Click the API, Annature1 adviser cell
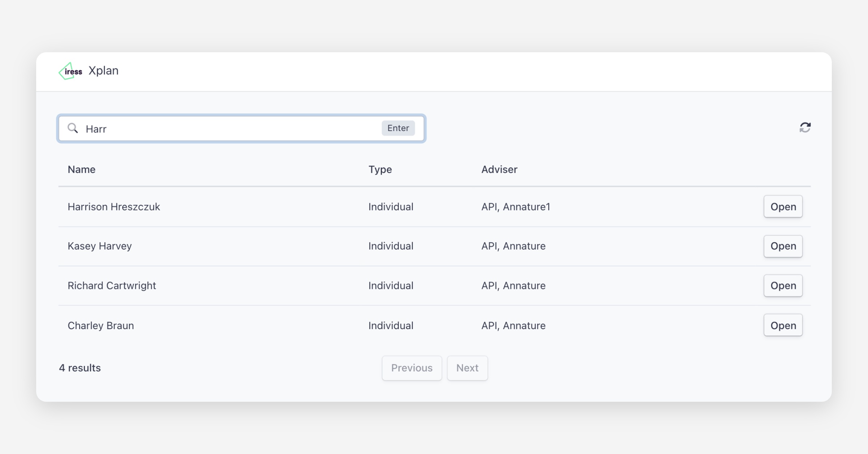 (x=515, y=207)
